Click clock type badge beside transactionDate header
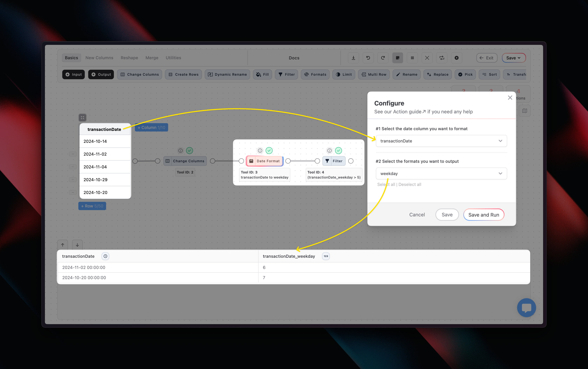The width and height of the screenshot is (588, 369). click(x=105, y=256)
